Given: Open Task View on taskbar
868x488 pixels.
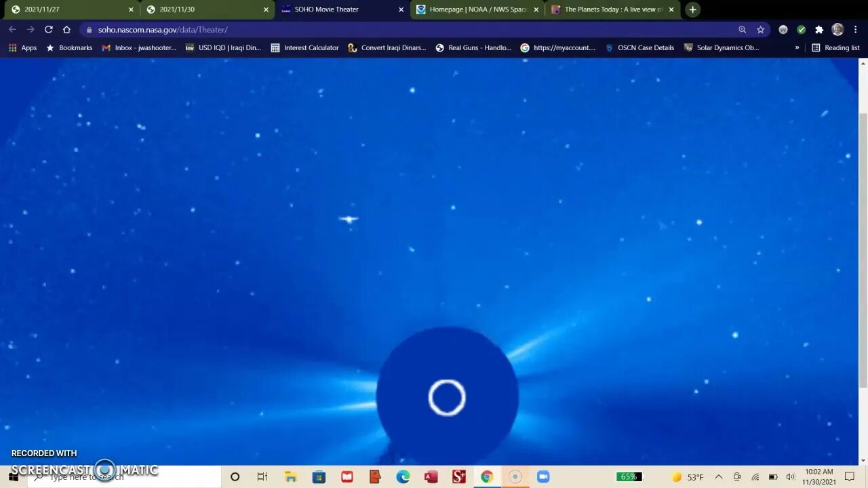Looking at the screenshot, I should 262,477.
